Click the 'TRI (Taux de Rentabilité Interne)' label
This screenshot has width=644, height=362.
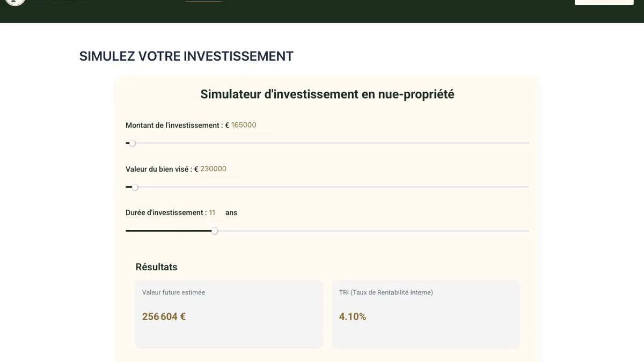[386, 292]
